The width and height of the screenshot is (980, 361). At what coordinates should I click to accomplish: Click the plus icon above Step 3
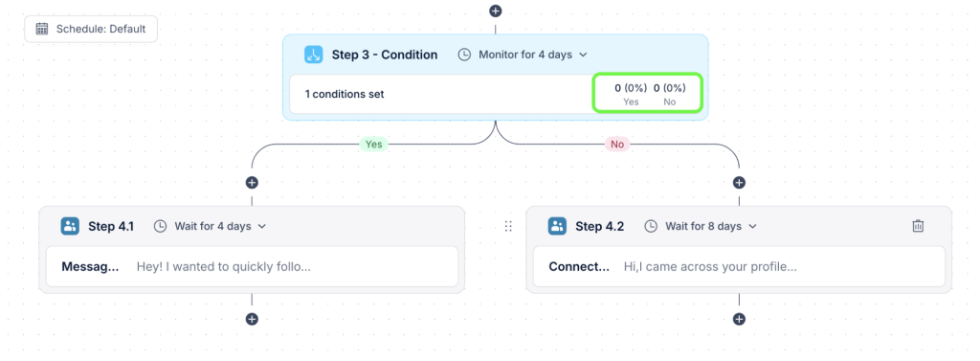coord(496,11)
